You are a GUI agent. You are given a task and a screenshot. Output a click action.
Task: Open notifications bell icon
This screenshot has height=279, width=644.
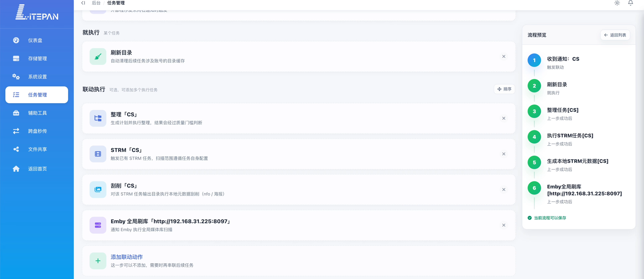pos(631,3)
